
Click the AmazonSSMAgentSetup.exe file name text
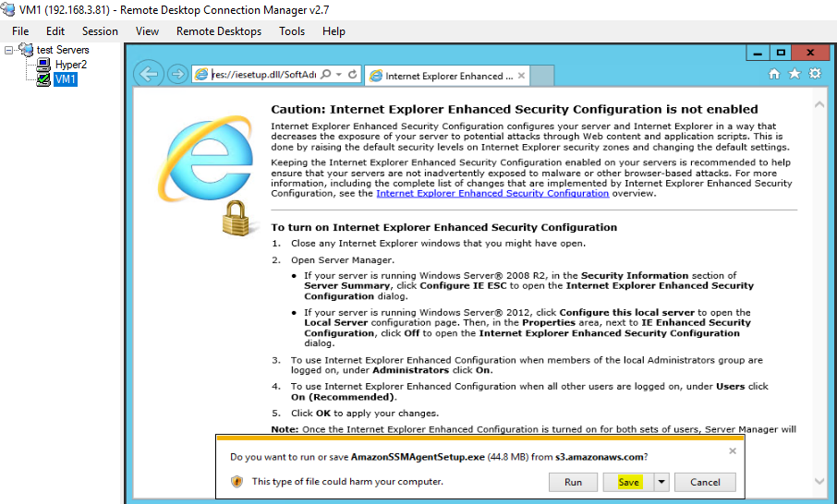(x=418, y=457)
